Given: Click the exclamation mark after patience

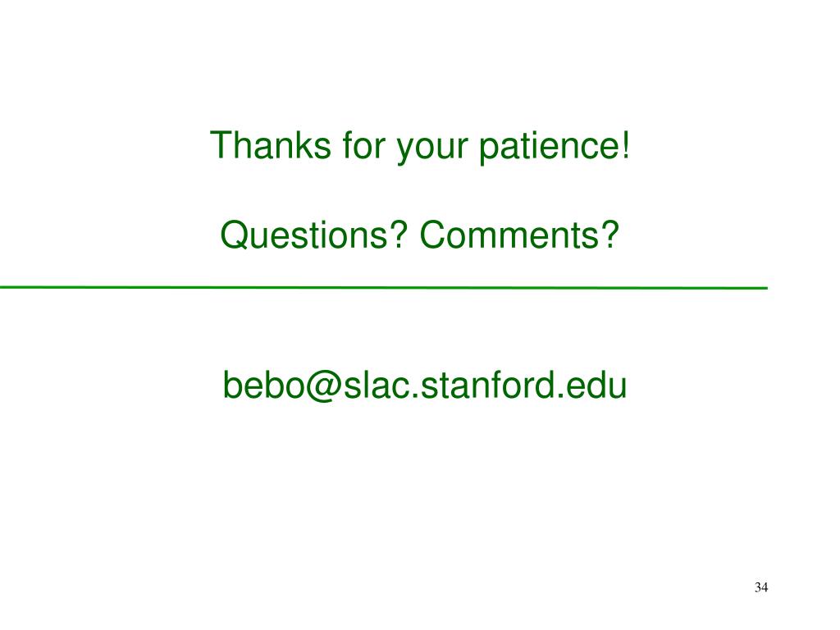Looking at the screenshot, I should click(x=626, y=145).
